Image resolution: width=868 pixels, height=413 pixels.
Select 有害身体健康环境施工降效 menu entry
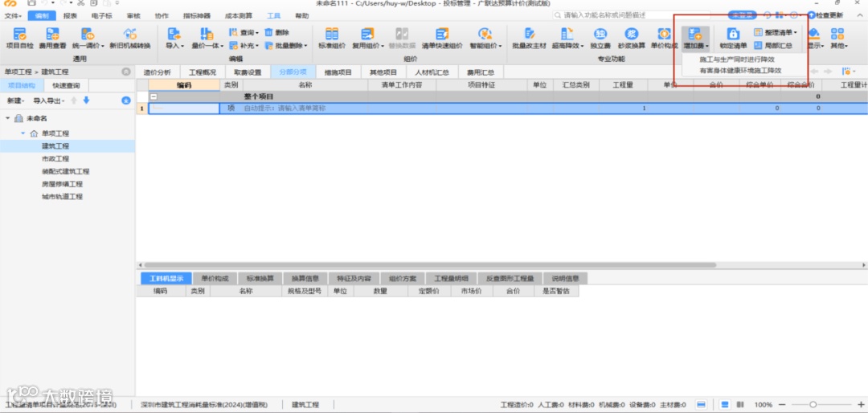pyautogui.click(x=740, y=71)
